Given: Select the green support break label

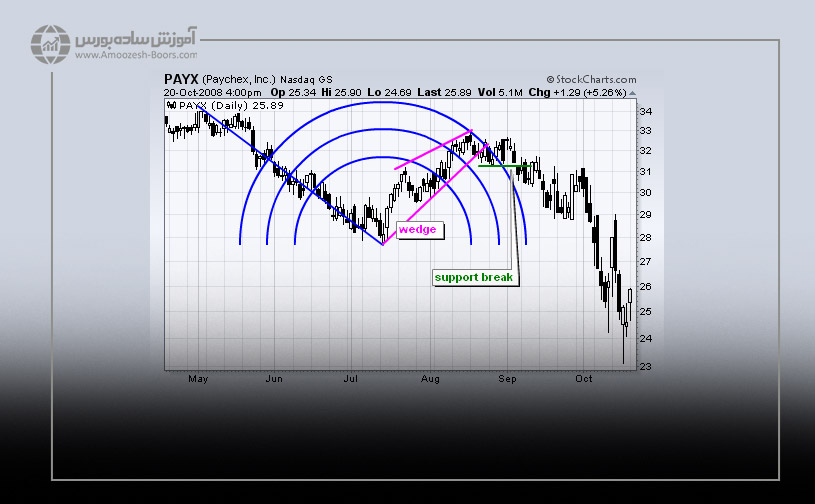Looking at the screenshot, I should (473, 277).
